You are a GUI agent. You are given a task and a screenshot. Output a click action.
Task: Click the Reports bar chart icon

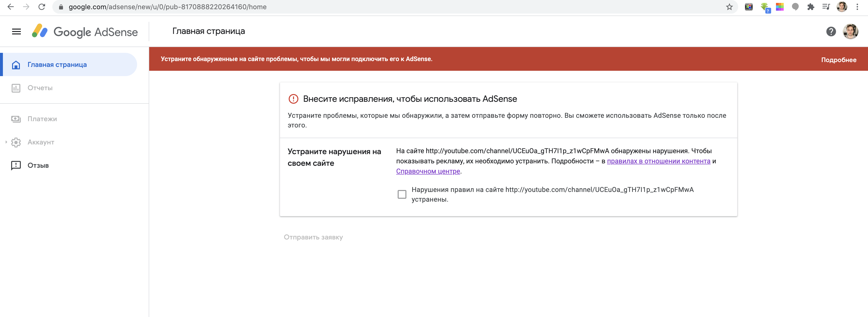click(x=16, y=88)
